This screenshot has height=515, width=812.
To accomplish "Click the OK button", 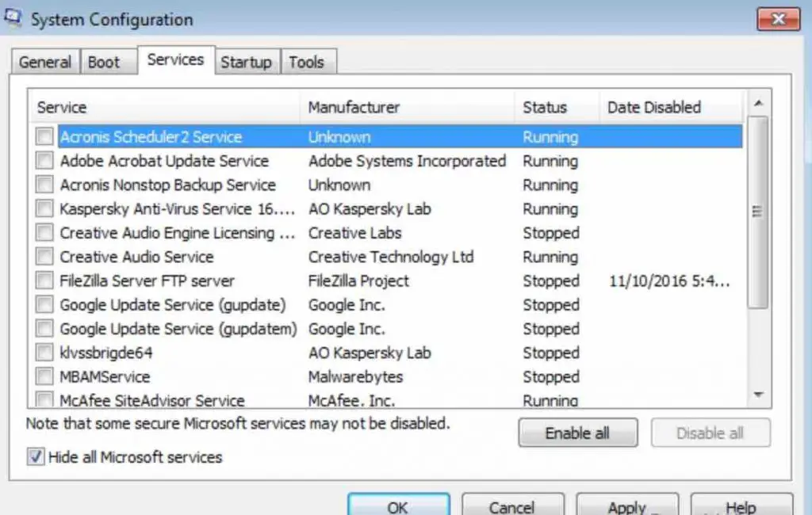I will 398,505.
